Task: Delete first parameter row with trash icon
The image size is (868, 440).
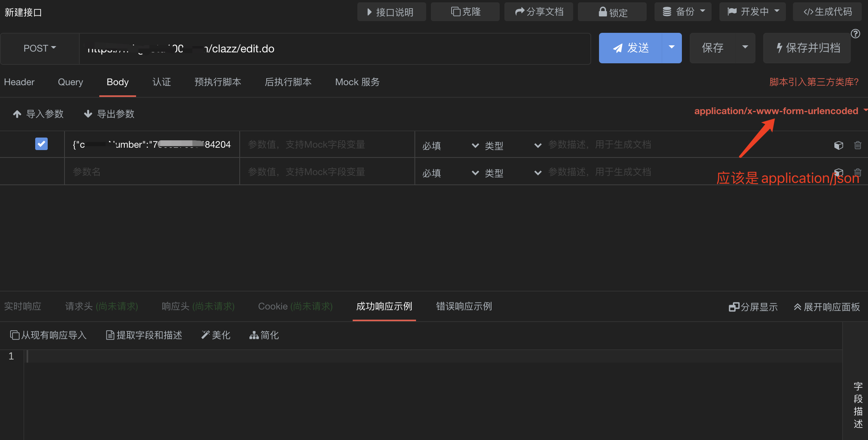Action: tap(858, 145)
